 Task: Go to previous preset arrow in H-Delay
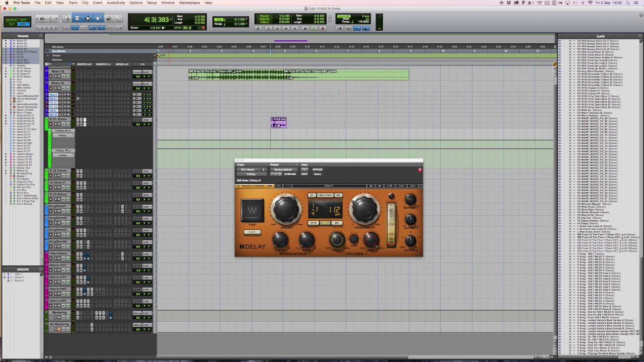pos(371,186)
